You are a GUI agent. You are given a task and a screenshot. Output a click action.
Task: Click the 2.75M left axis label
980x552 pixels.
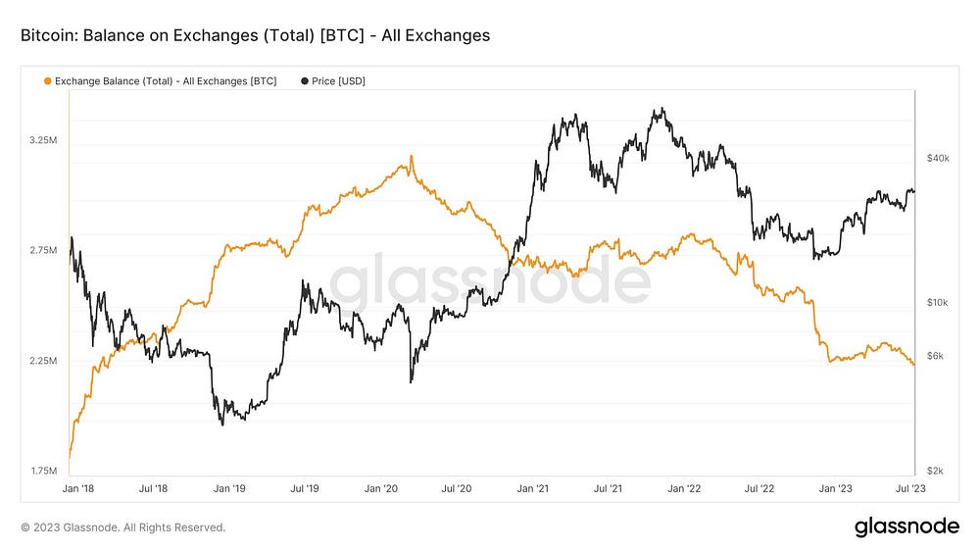click(43, 250)
